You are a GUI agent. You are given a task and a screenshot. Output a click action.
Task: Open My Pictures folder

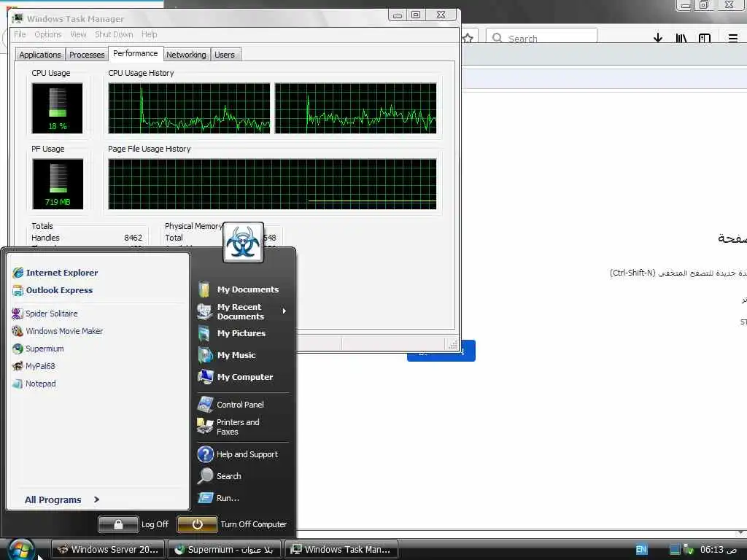click(231, 332)
